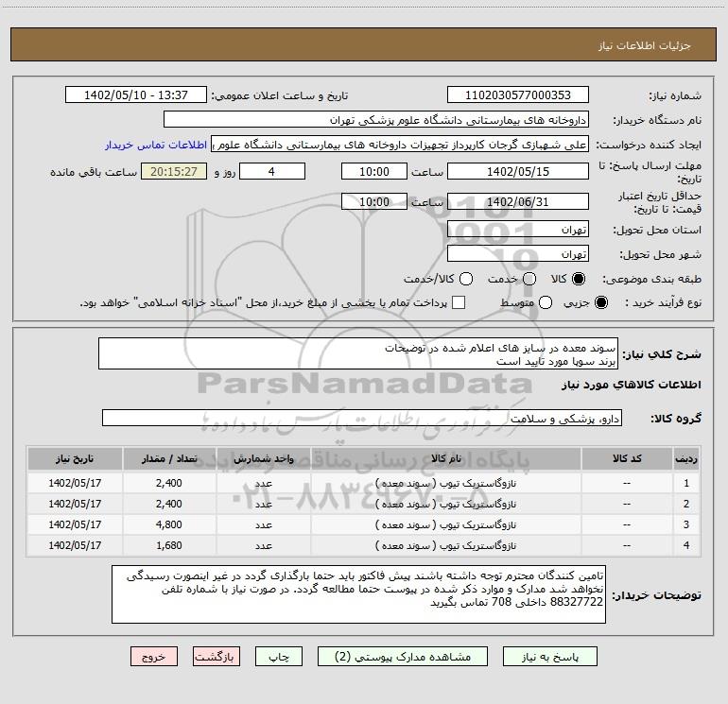728x704 pixels.
Task: Click the چاپ print button
Action: [x=279, y=657]
